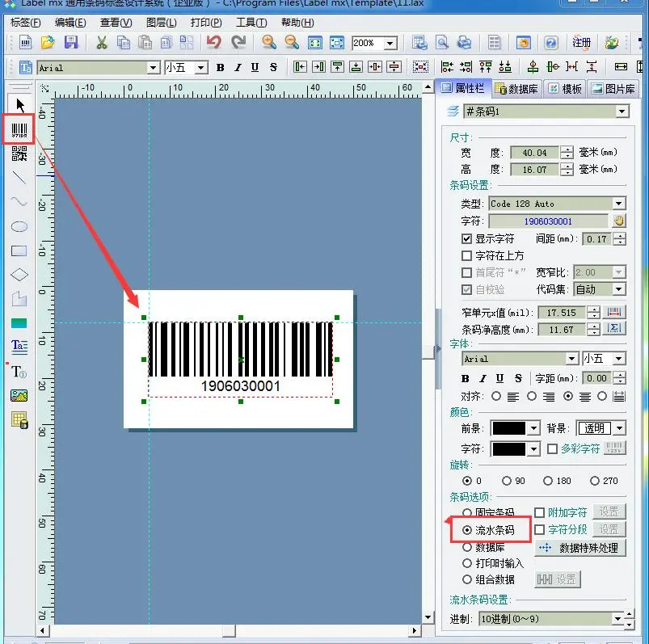Click the Save floppy disk icon
This screenshot has width=649, height=644.
[x=71, y=43]
